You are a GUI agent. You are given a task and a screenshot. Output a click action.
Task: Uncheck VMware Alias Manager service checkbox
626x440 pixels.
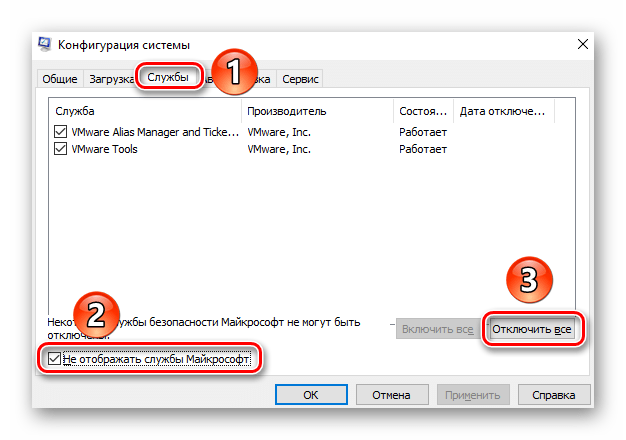(60, 131)
